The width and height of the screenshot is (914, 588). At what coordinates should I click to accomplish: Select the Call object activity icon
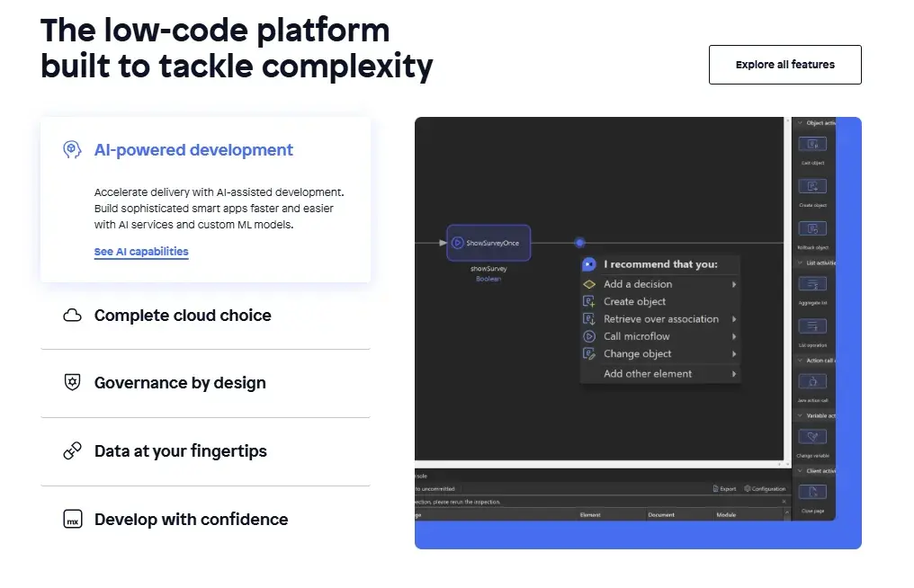[812, 144]
